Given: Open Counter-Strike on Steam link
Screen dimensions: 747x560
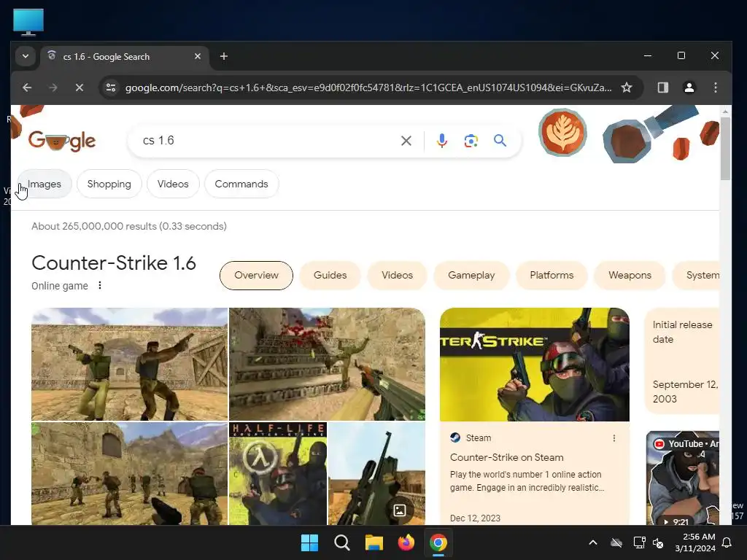Looking at the screenshot, I should tap(507, 458).
